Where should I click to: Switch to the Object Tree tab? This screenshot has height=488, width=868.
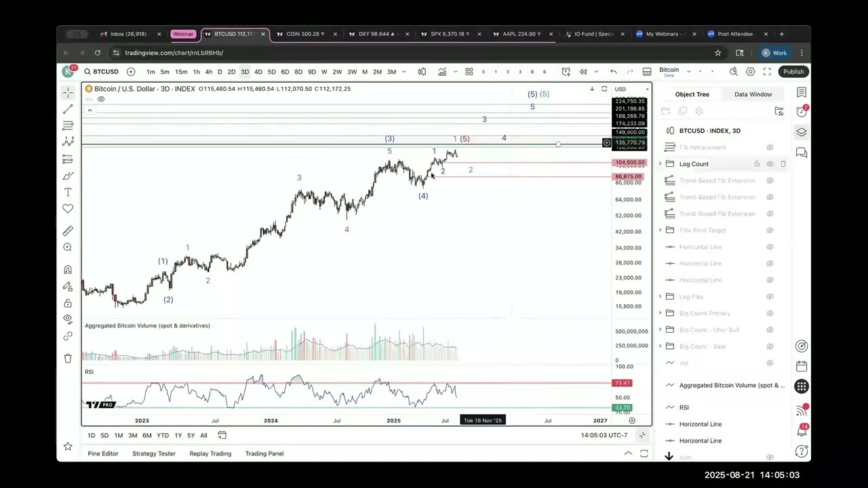[x=692, y=94]
